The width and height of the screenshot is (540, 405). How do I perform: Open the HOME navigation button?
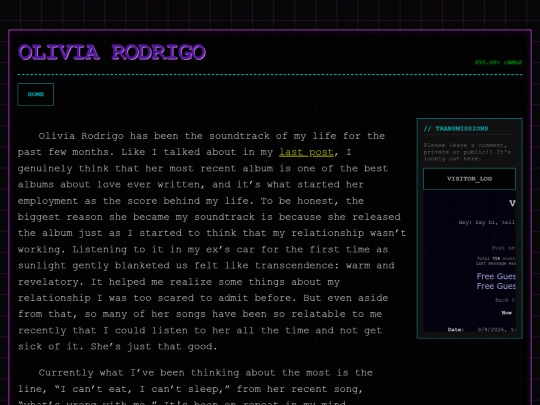(35, 94)
